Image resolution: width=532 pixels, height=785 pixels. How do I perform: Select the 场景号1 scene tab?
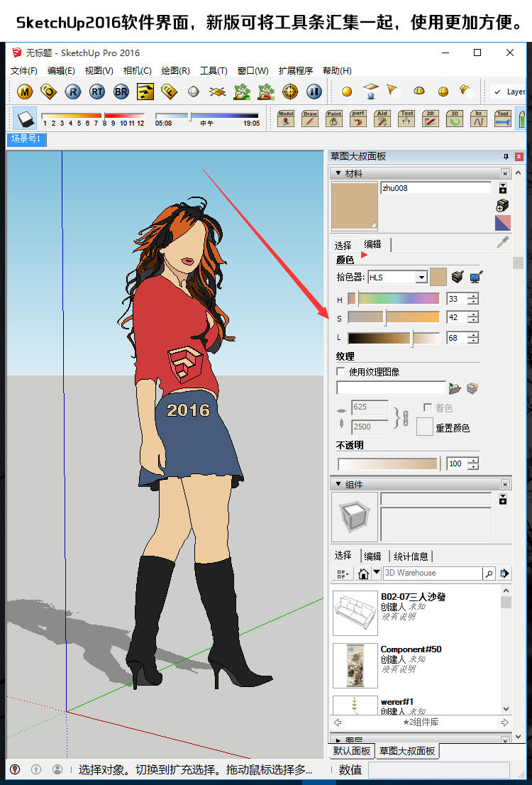pos(26,138)
